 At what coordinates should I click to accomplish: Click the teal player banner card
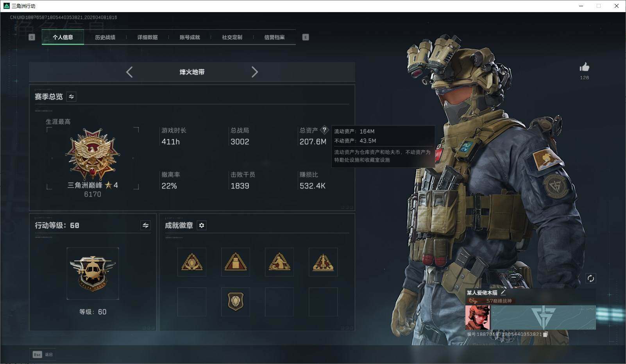click(544, 318)
